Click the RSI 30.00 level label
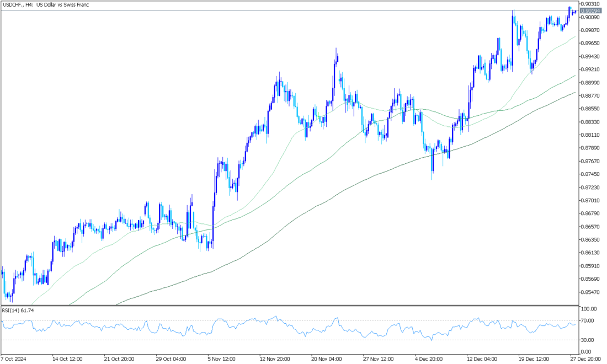The height and width of the screenshot is (364, 607). pyautogui.click(x=588, y=340)
